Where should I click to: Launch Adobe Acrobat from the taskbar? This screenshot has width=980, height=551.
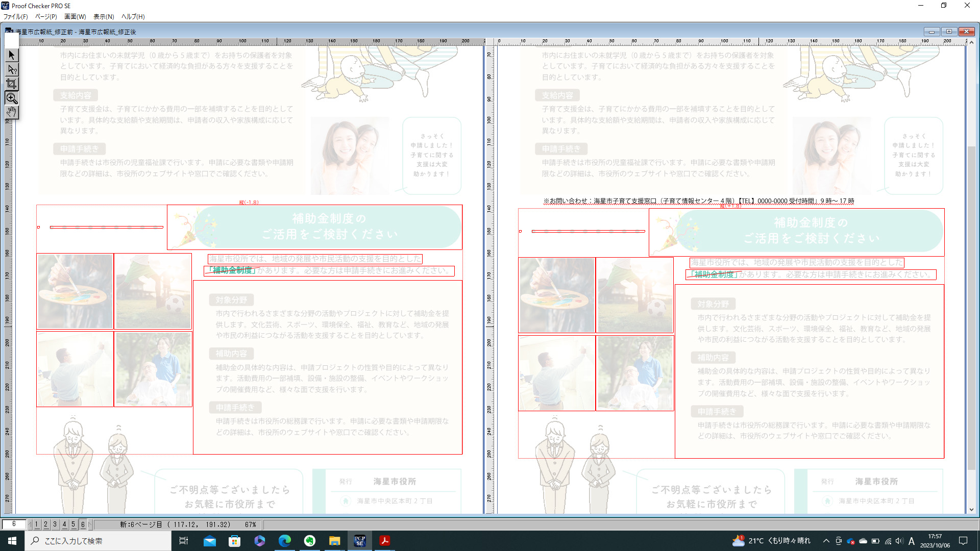click(x=385, y=541)
